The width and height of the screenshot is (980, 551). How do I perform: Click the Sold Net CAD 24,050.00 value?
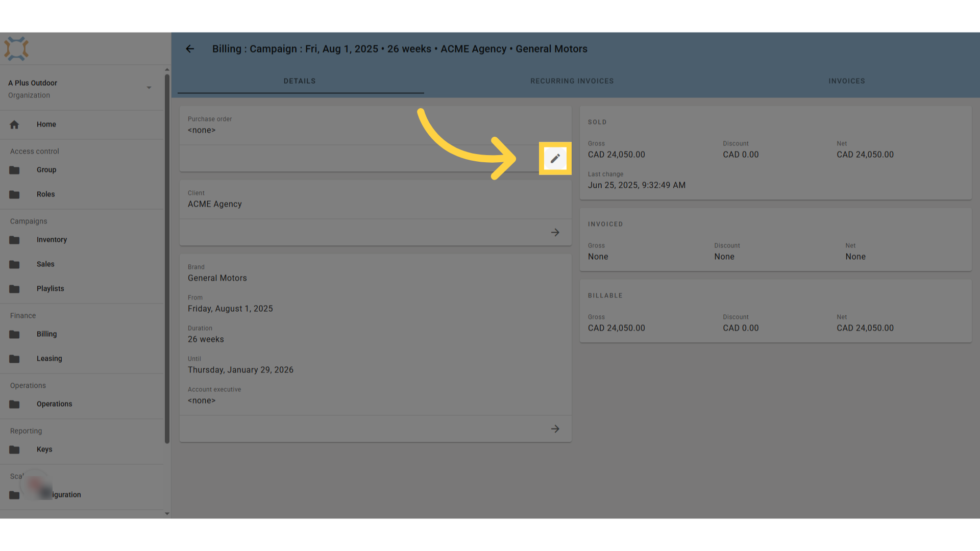tap(865, 155)
